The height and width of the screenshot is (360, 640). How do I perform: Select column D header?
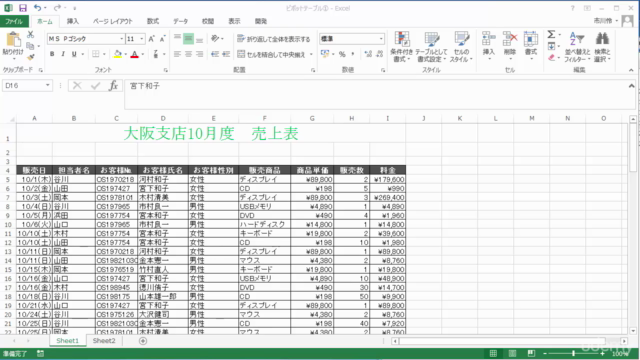(163, 118)
